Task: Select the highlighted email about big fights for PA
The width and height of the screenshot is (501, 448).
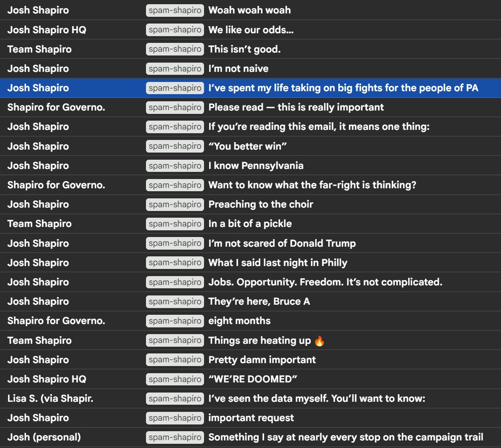Action: point(251,88)
